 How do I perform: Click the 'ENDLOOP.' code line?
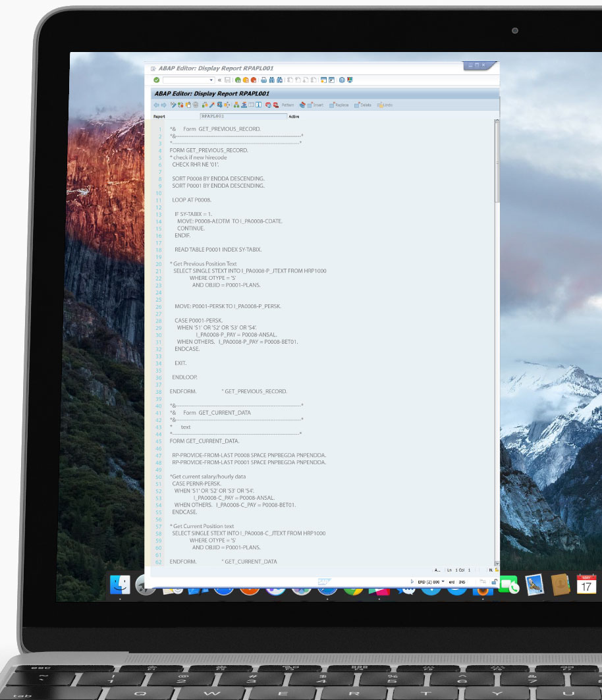coord(184,377)
